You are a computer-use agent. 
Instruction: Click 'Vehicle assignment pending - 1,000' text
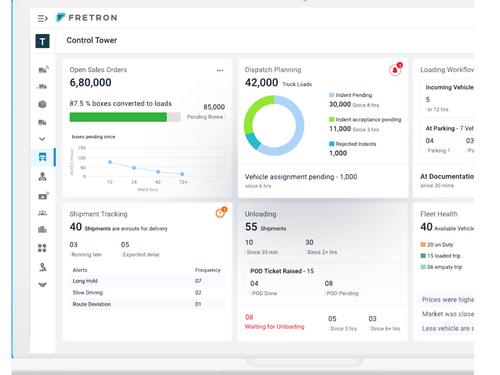coord(301,177)
